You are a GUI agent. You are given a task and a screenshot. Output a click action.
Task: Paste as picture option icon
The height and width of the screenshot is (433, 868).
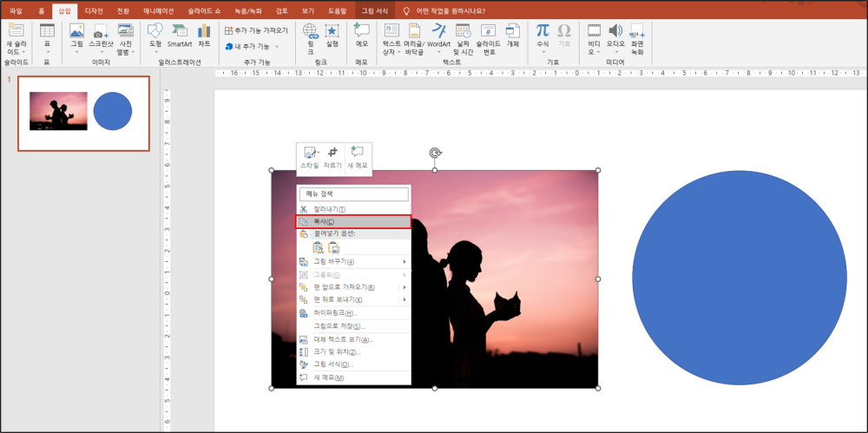click(x=334, y=247)
